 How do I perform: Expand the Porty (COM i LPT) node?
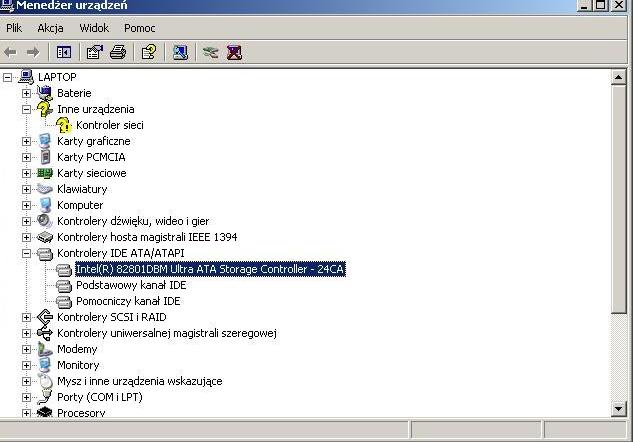(x=26, y=397)
